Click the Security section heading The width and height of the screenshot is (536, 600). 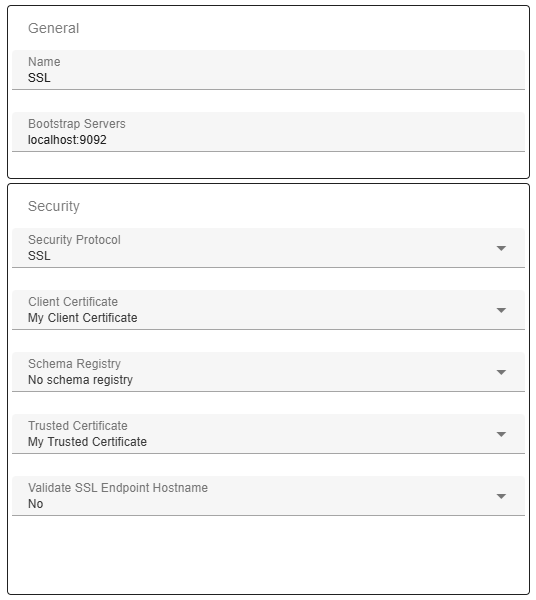click(54, 206)
